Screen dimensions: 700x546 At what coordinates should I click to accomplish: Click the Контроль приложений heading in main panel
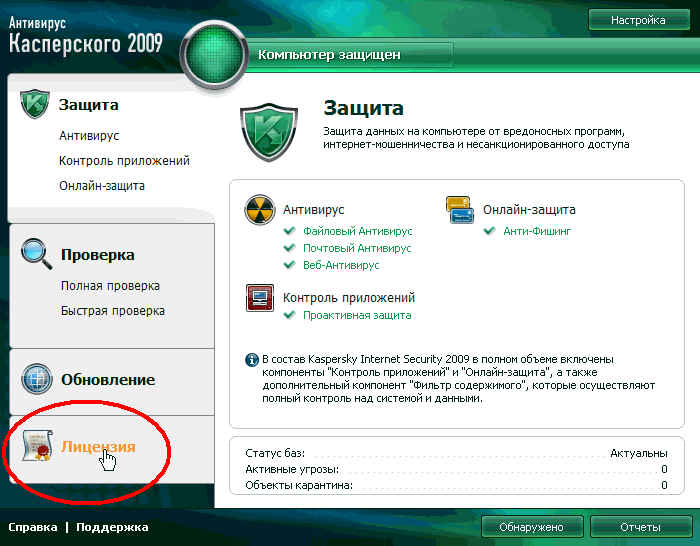tap(349, 297)
